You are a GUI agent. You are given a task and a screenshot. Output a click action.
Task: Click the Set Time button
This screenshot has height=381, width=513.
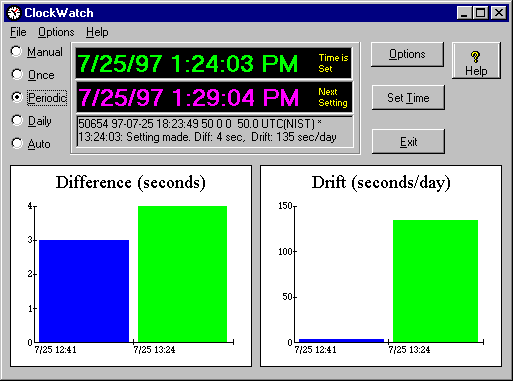[x=408, y=98]
